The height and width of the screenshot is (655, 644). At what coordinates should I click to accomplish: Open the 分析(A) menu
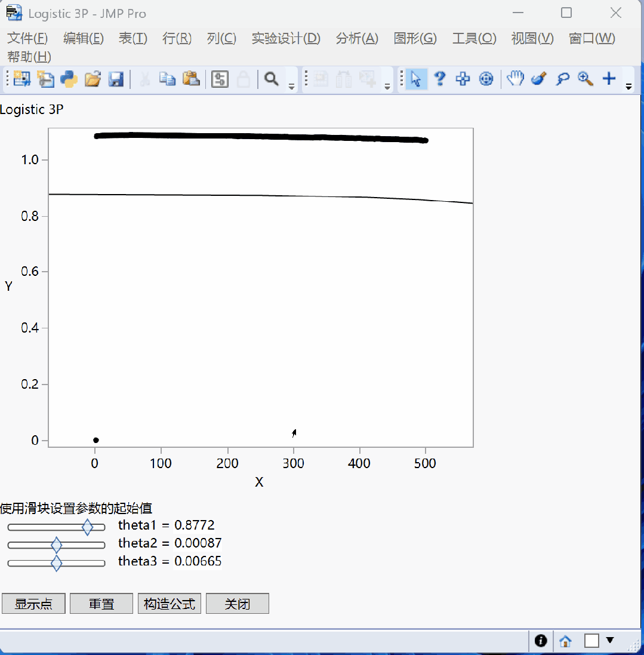(x=357, y=38)
